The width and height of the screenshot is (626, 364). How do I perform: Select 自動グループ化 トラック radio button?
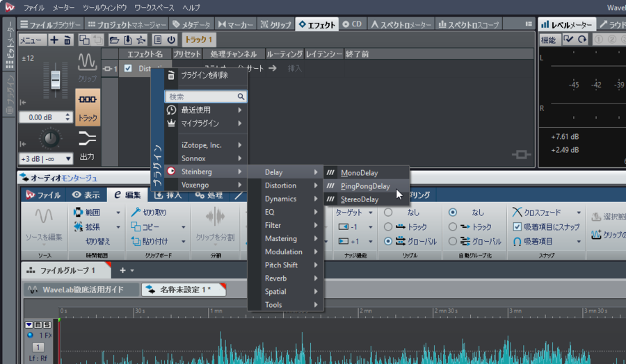point(452,226)
